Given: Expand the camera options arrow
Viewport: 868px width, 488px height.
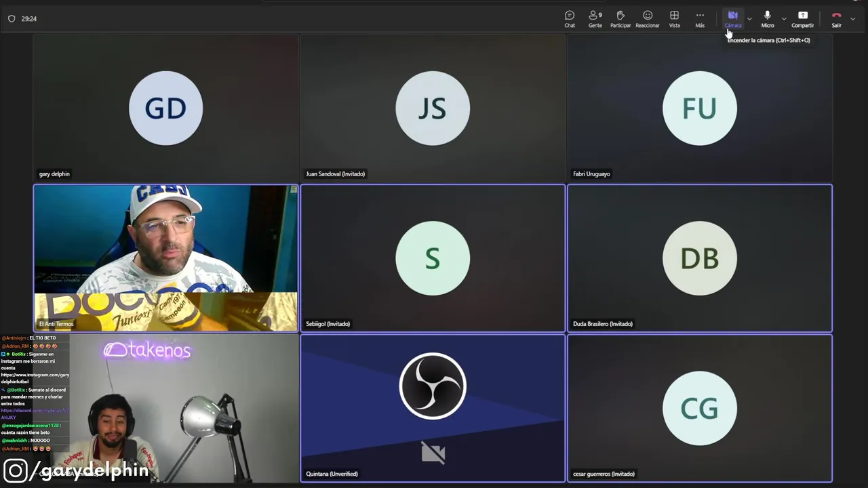Looking at the screenshot, I should click(x=749, y=19).
